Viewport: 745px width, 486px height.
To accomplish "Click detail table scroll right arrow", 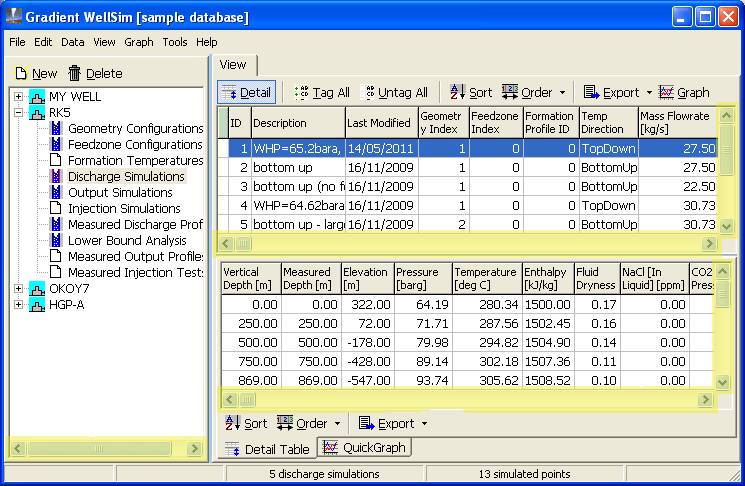I will pos(705,400).
